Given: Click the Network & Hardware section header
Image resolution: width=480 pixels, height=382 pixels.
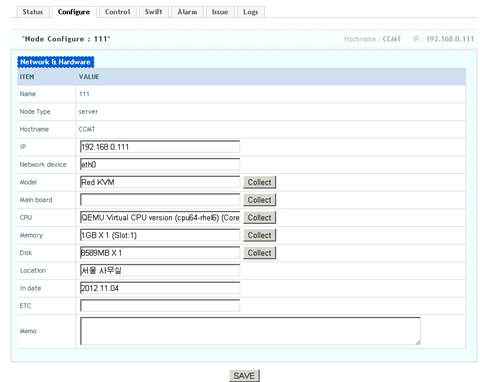Looking at the screenshot, I should (x=55, y=62).
